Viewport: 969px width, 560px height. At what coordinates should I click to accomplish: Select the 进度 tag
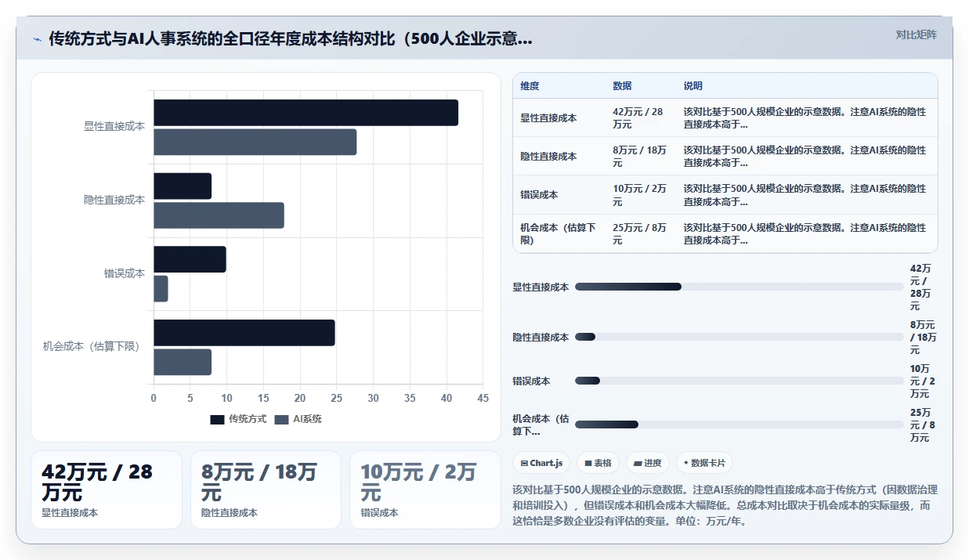[x=648, y=463]
